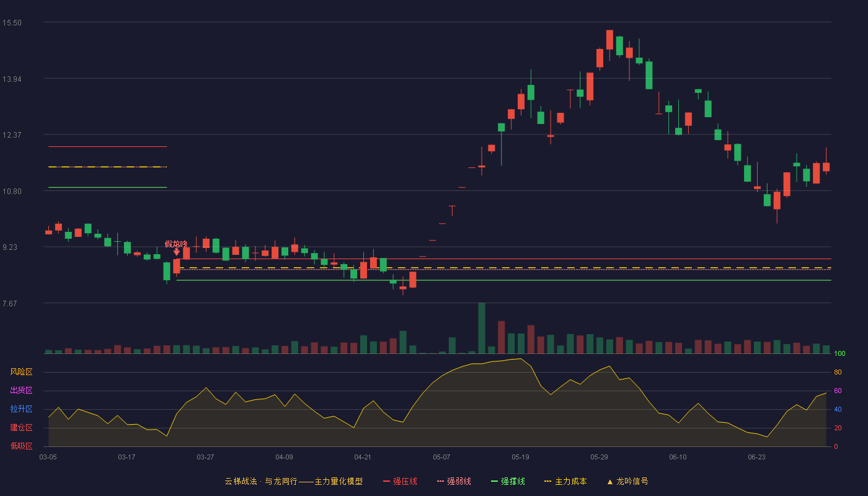Click the "12.37" price axis label
868x496 pixels.
coord(12,135)
